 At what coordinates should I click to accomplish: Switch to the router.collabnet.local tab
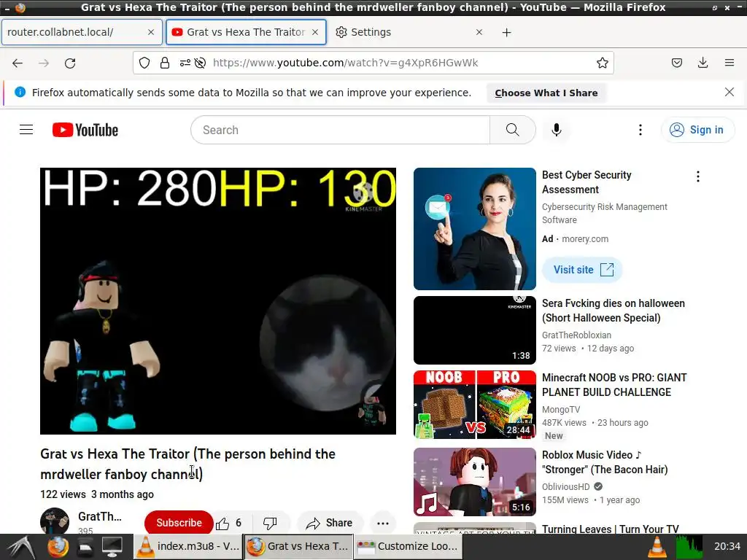(82, 32)
